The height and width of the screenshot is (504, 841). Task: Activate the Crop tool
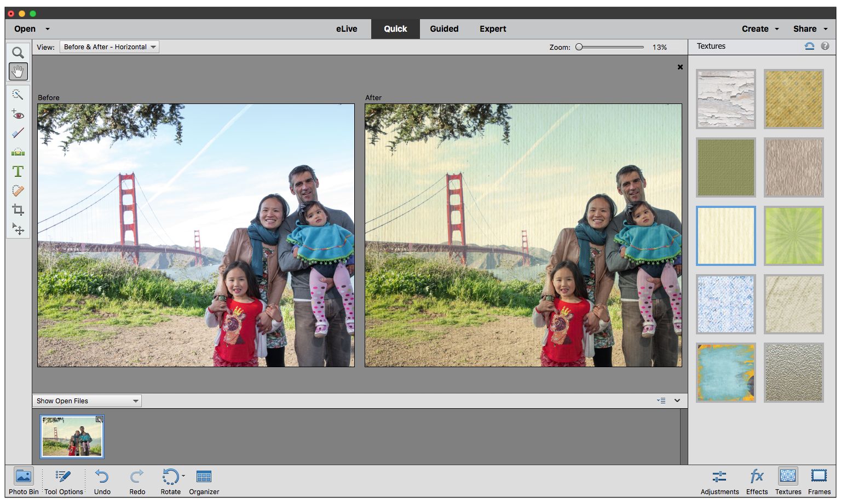pos(18,210)
